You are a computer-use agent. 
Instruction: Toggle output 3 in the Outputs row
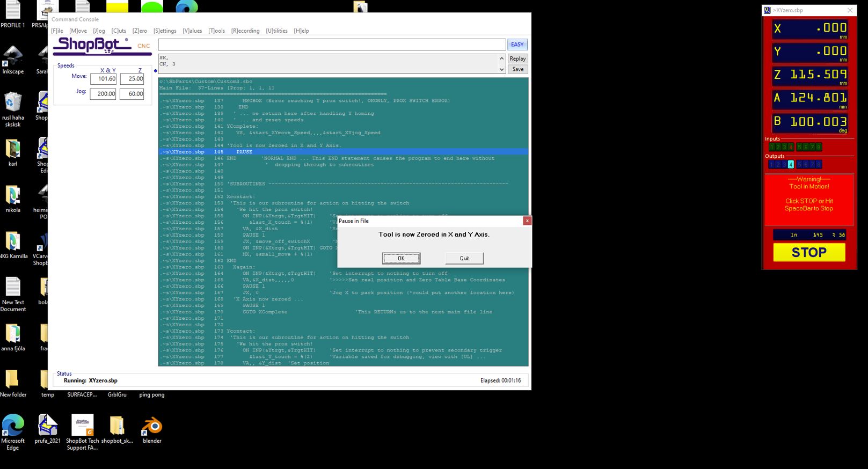(784, 165)
